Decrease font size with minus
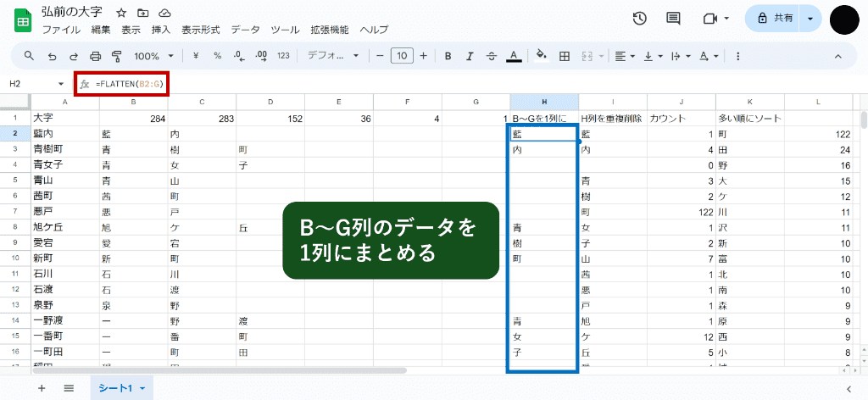This screenshot has height=400, width=868. [x=380, y=56]
